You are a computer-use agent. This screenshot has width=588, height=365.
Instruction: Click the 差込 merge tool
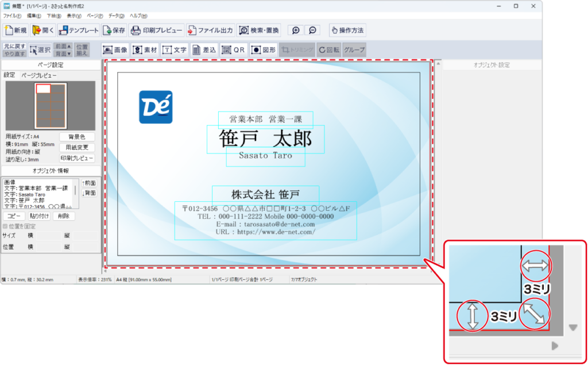(x=204, y=50)
